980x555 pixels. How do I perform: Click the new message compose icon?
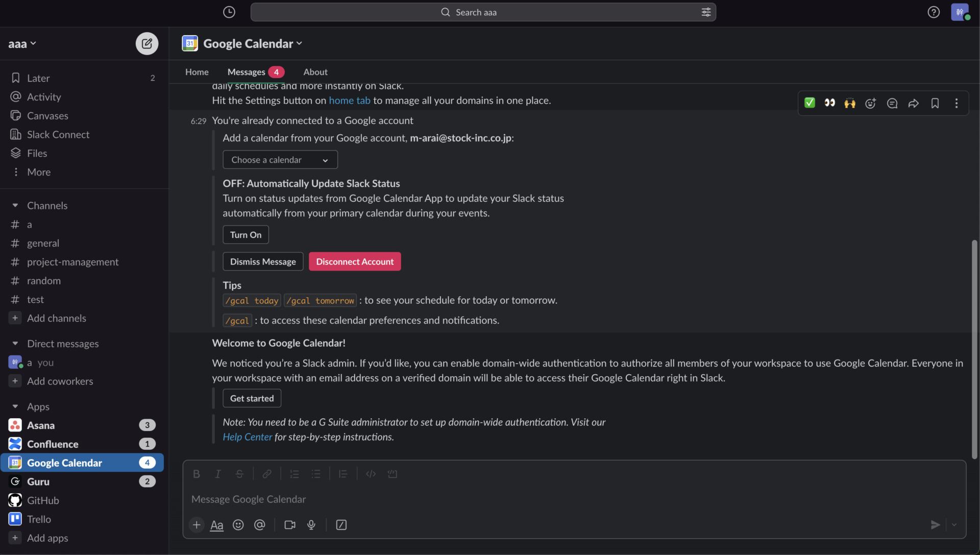pos(146,43)
